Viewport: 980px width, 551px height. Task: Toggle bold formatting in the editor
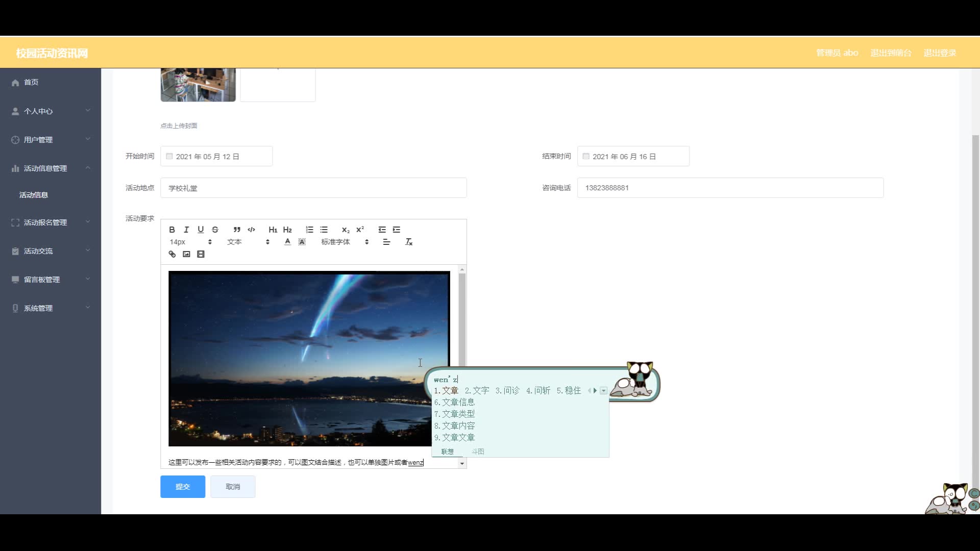coord(172,230)
